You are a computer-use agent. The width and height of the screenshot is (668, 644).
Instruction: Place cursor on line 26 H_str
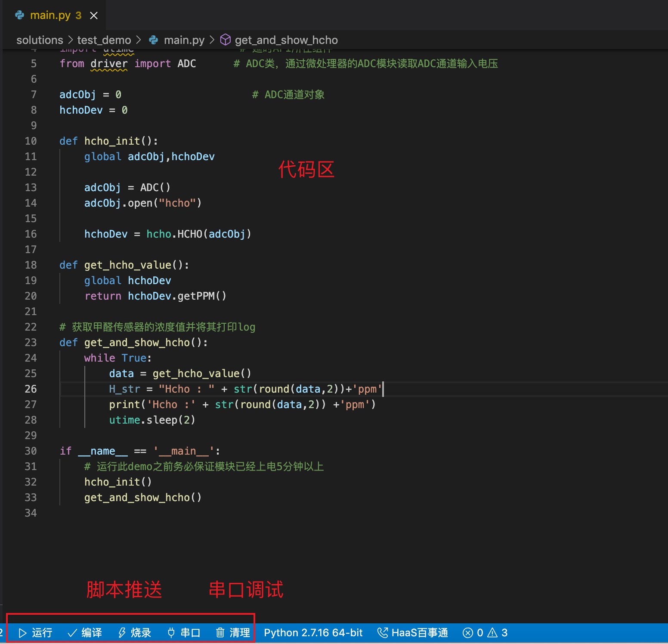[x=125, y=389]
